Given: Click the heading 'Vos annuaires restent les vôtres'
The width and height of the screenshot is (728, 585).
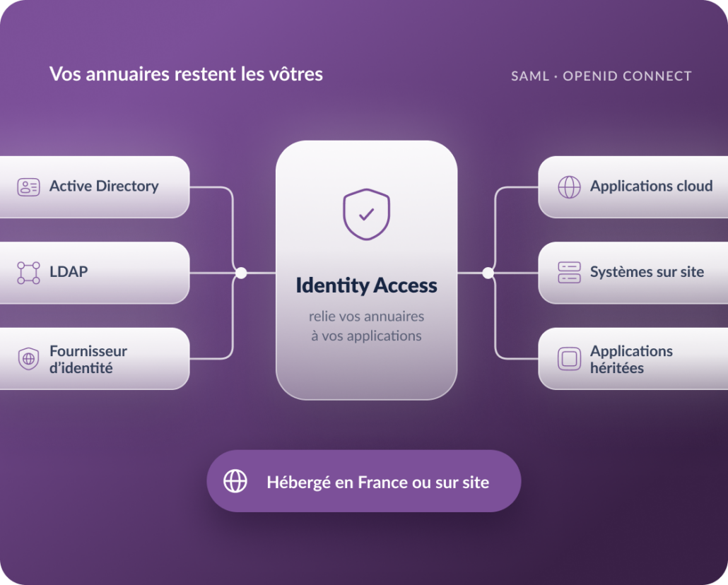Looking at the screenshot, I should click(x=186, y=74).
